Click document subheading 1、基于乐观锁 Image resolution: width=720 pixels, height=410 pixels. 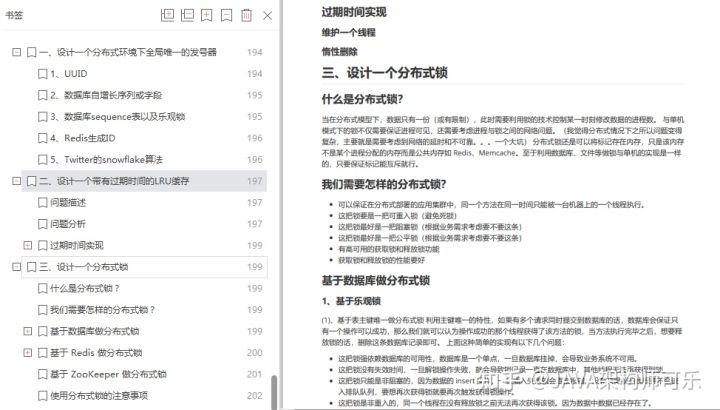pyautogui.click(x=351, y=301)
